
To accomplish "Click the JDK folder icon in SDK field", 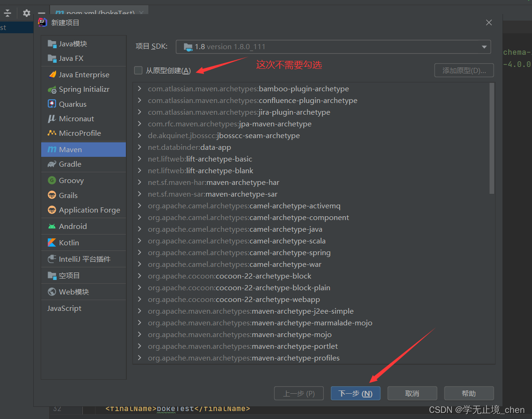I will pyautogui.click(x=188, y=46).
